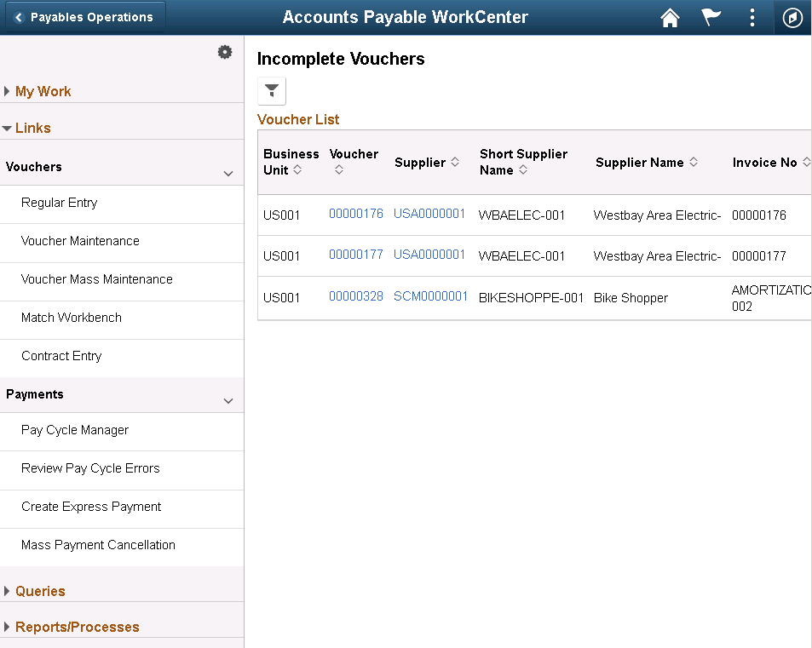Expand the My Work section
Image resolution: width=812 pixels, height=648 pixels.
[43, 91]
